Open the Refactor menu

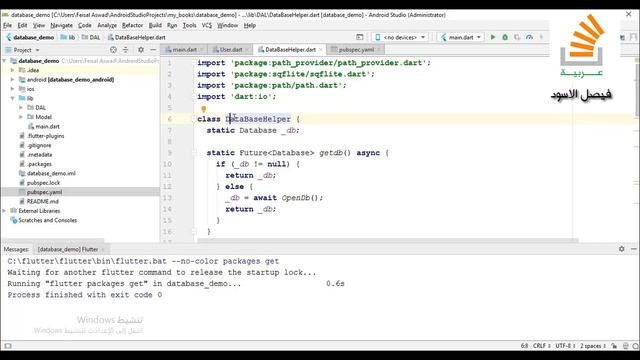tap(133, 25)
